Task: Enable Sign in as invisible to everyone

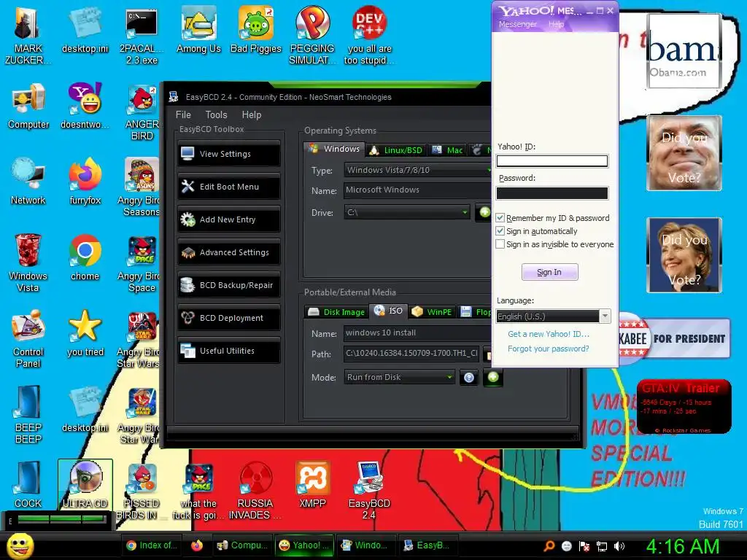Action: click(x=500, y=244)
